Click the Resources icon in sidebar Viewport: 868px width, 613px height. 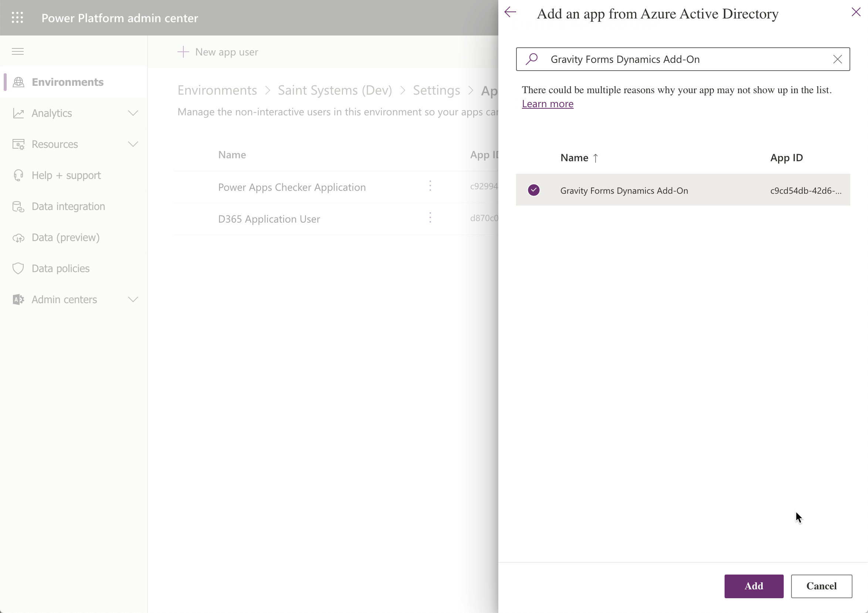[x=18, y=144]
